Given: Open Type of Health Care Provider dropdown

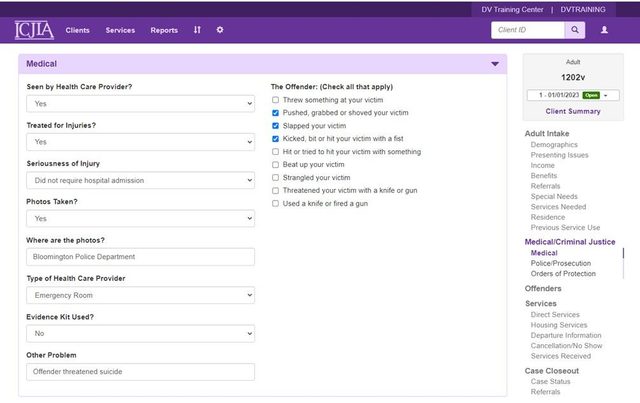Looking at the screenshot, I should pos(140,295).
